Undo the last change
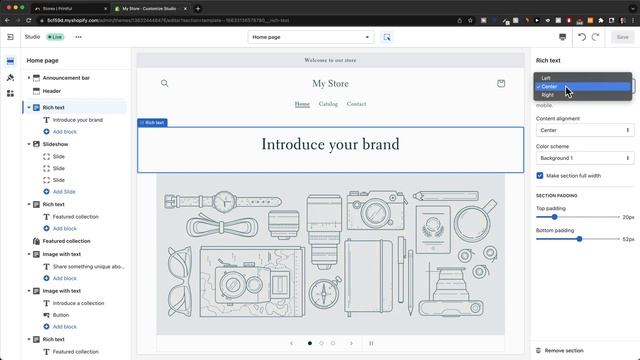The image size is (640, 360). tap(582, 37)
